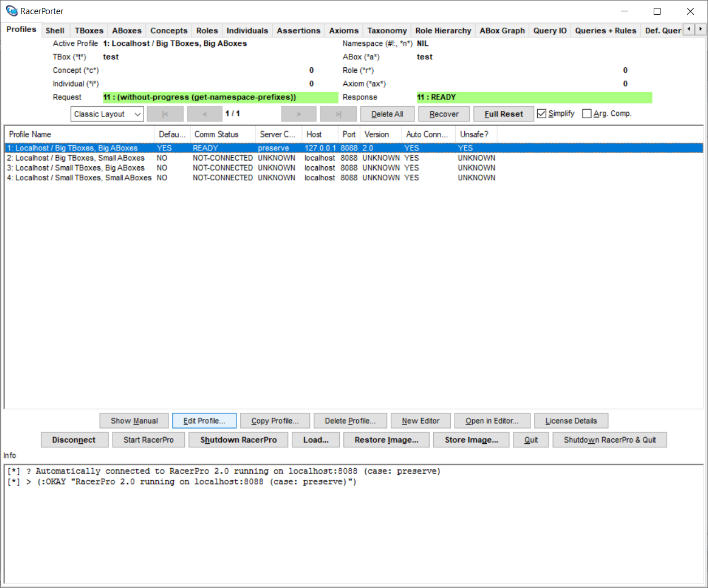Click the Port column header
Viewport: 708px width, 588px height.
point(349,135)
